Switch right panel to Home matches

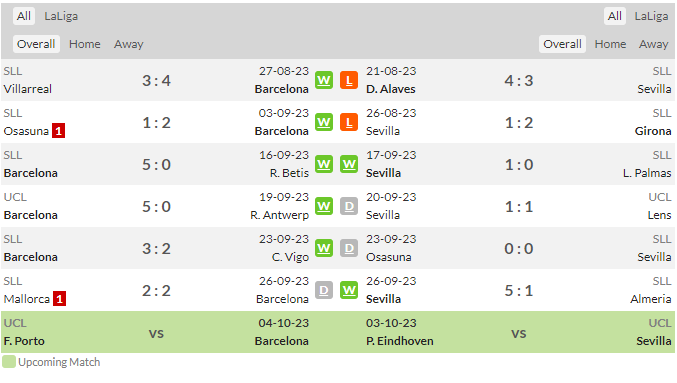point(610,44)
